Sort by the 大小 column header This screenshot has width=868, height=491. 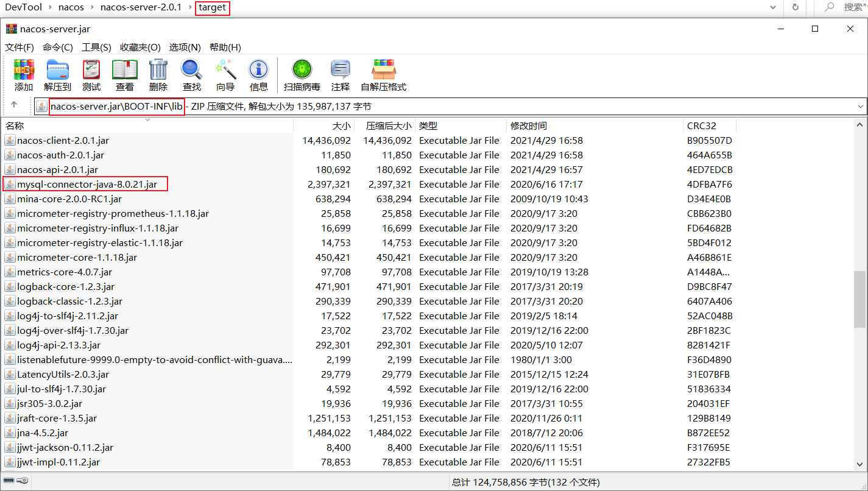click(x=323, y=125)
